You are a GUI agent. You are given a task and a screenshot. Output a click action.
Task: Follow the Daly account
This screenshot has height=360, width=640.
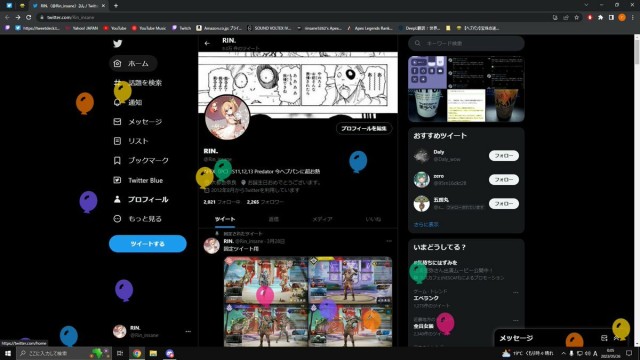[x=504, y=156]
